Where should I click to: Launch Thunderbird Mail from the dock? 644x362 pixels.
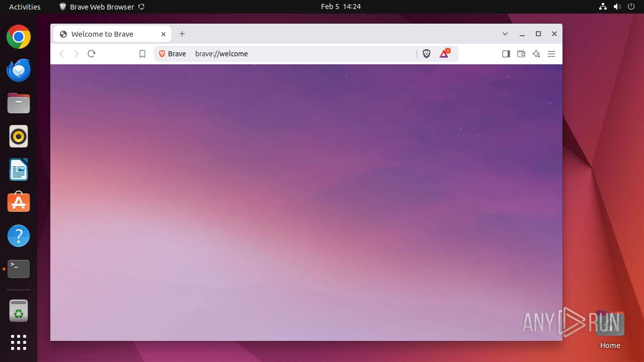(x=19, y=70)
